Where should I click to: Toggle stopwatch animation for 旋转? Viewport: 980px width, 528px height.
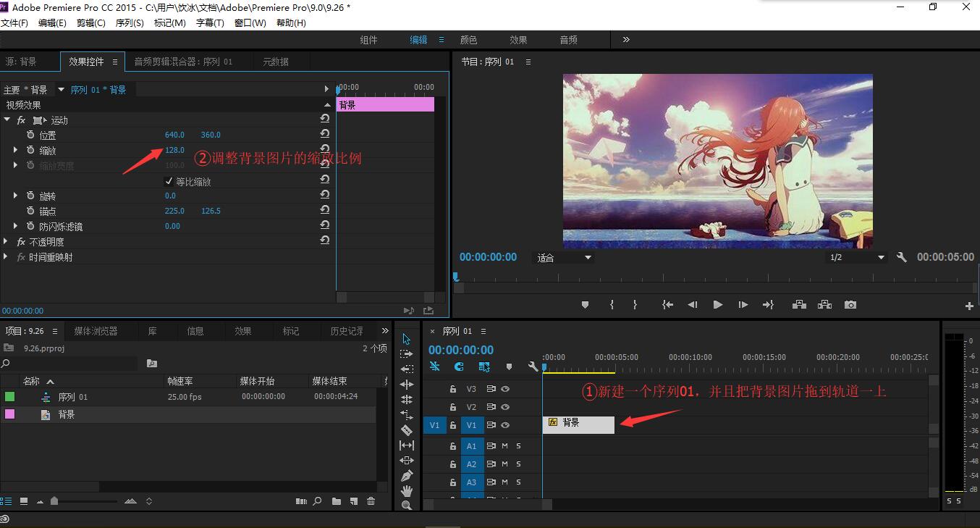[x=30, y=196]
